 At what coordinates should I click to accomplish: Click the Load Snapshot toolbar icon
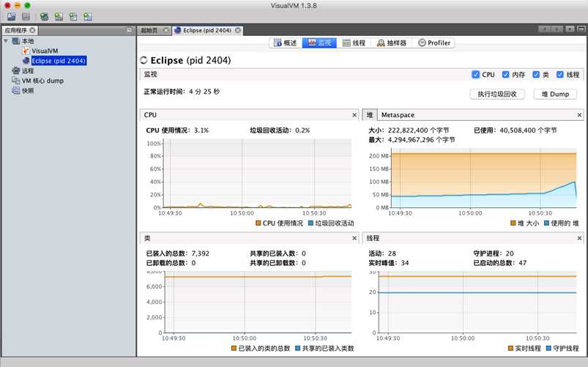coord(12,17)
